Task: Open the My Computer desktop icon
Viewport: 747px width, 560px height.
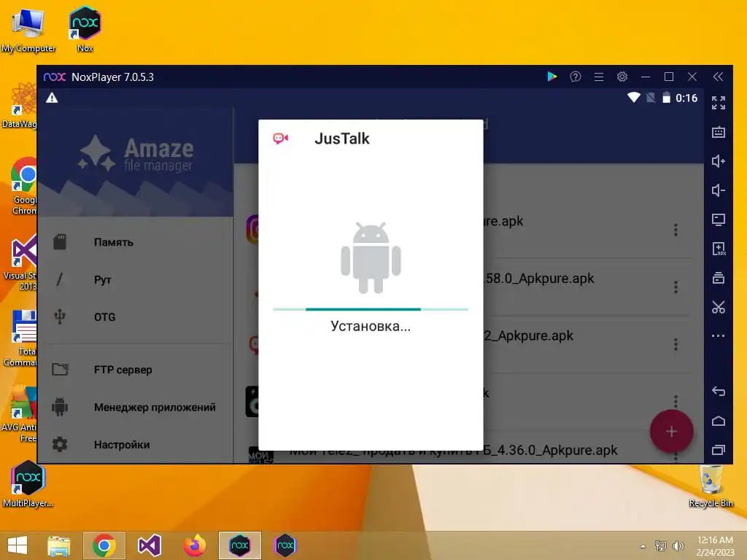Action: pyautogui.click(x=28, y=28)
